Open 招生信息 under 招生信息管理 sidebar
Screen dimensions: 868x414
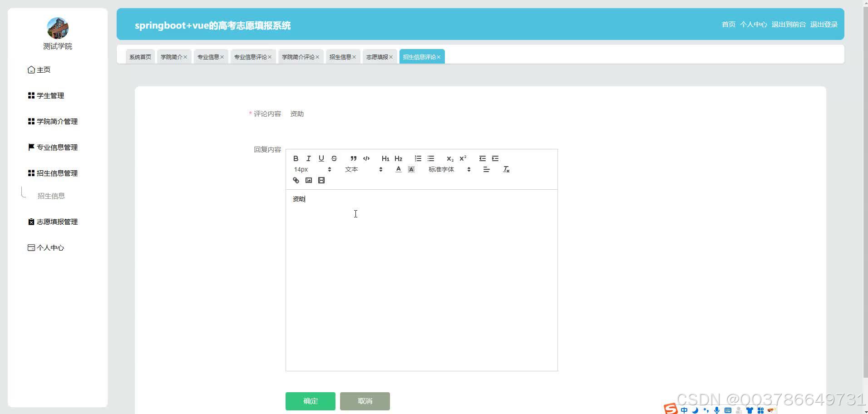51,196
